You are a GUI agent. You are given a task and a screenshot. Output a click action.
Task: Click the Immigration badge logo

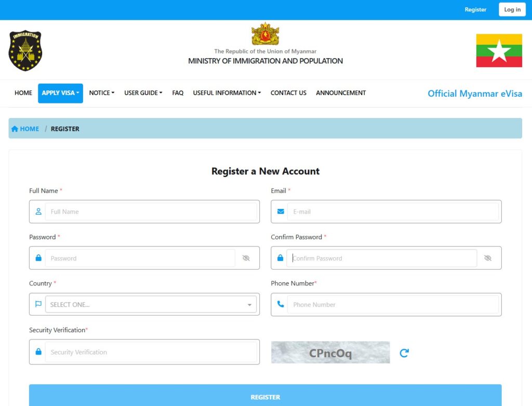pos(25,50)
